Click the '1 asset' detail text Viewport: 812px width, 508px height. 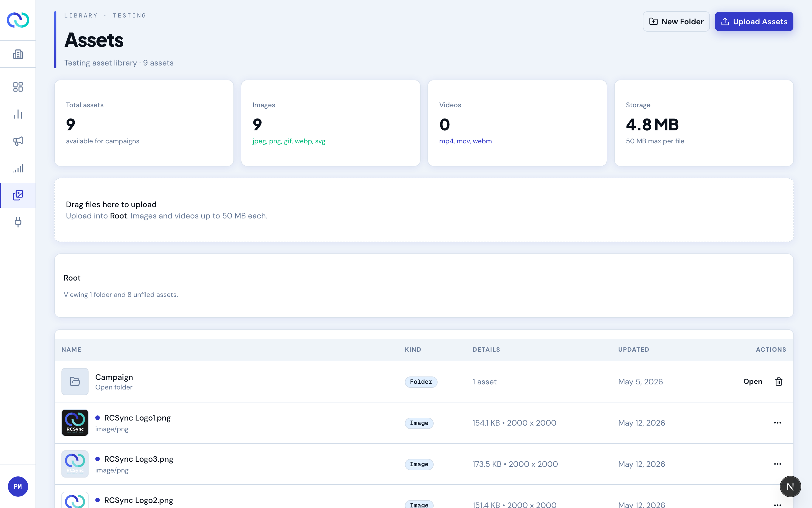pos(484,382)
